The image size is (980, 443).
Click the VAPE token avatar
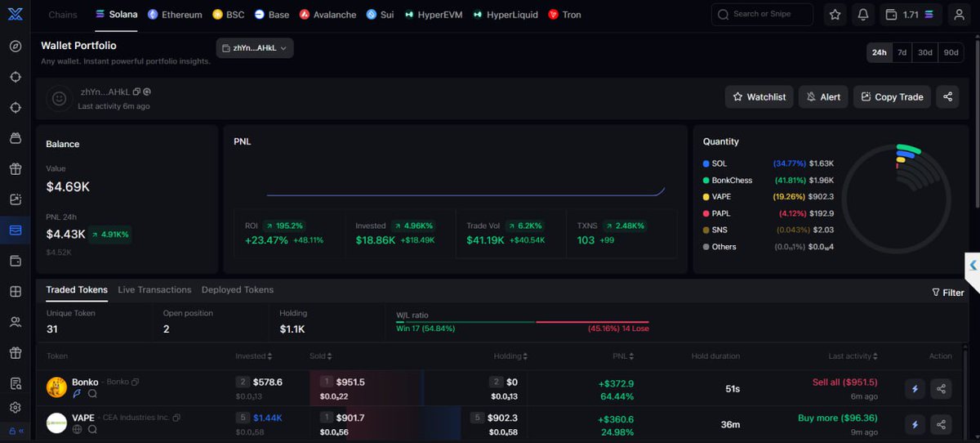coord(56,423)
